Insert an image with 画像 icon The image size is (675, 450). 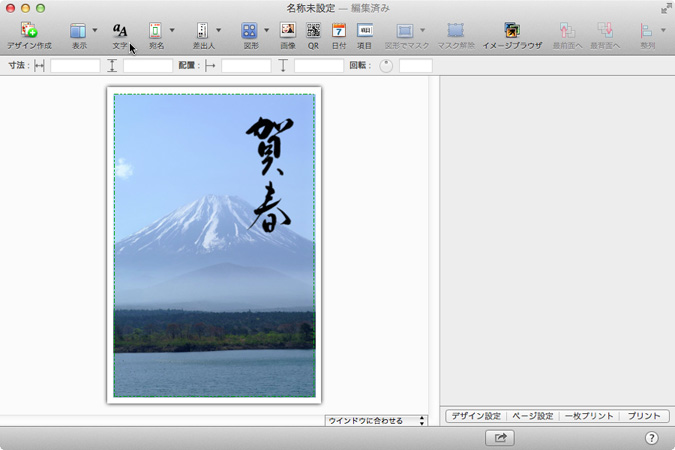pos(287,32)
